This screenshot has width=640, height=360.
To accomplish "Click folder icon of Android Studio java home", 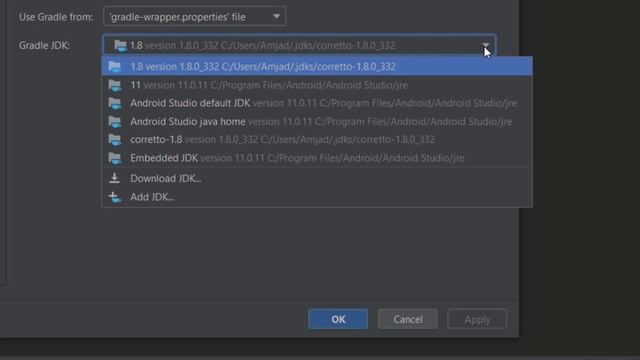I will [x=115, y=122].
